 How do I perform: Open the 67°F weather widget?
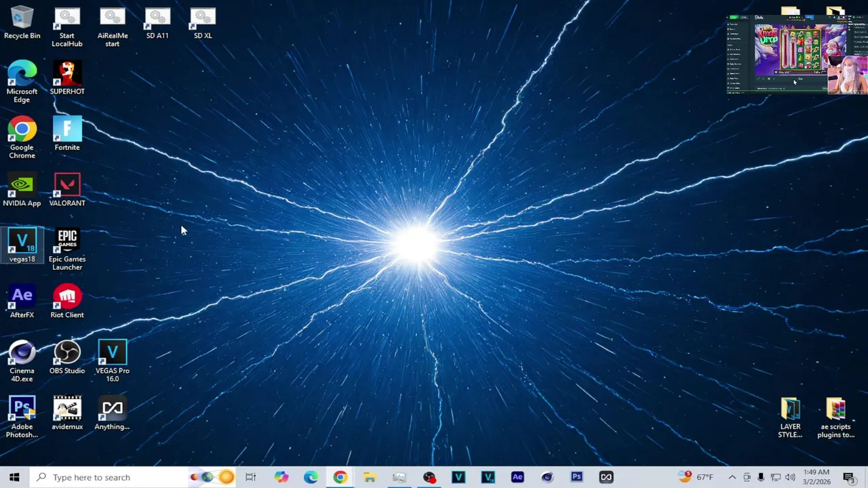(x=695, y=477)
